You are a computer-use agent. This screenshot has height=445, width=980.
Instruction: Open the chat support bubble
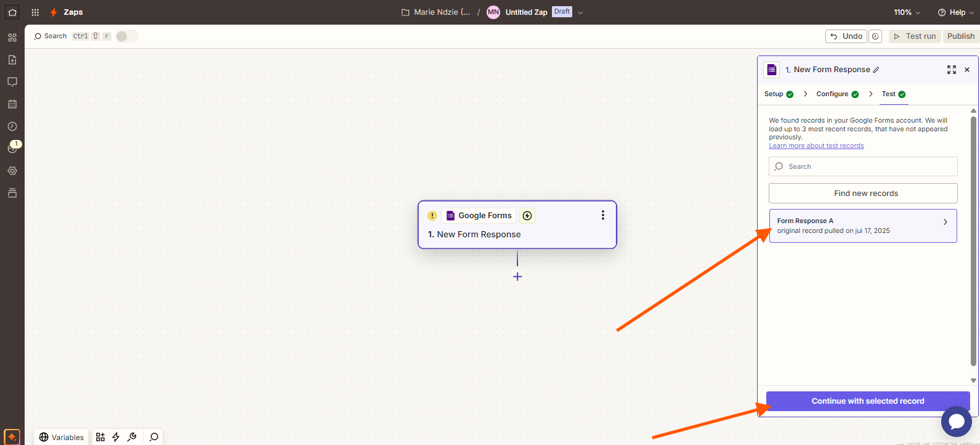tap(957, 422)
